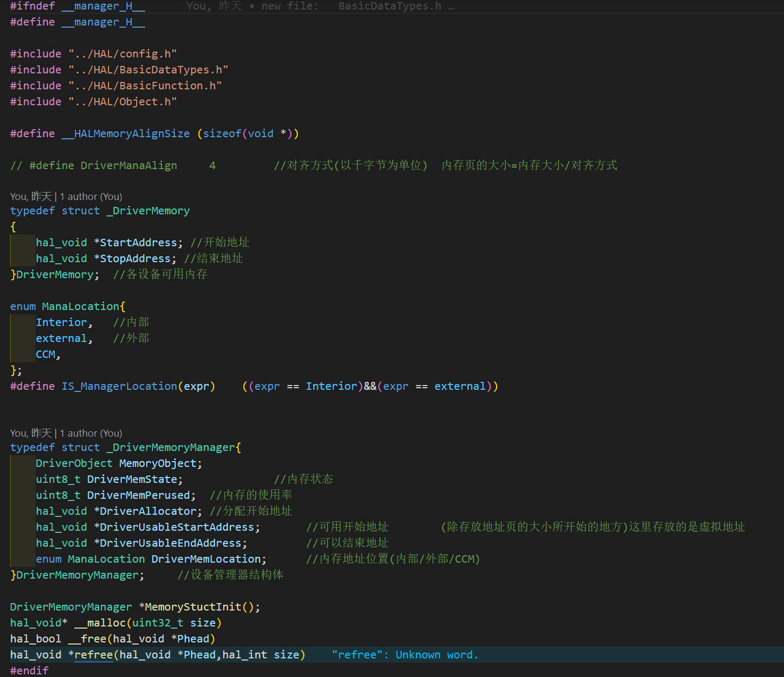This screenshot has height=677, width=784.
Task: Click the "../HAL/Object.h" include path
Action: 122,102
